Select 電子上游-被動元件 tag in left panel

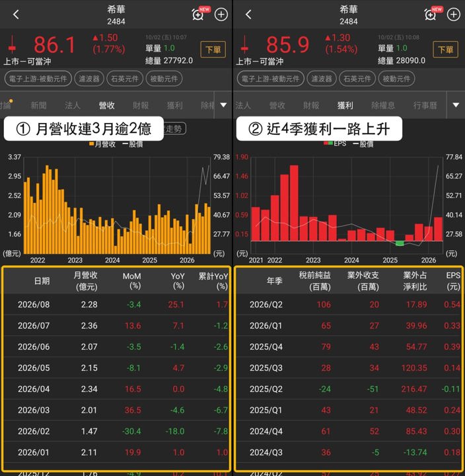click(38, 79)
